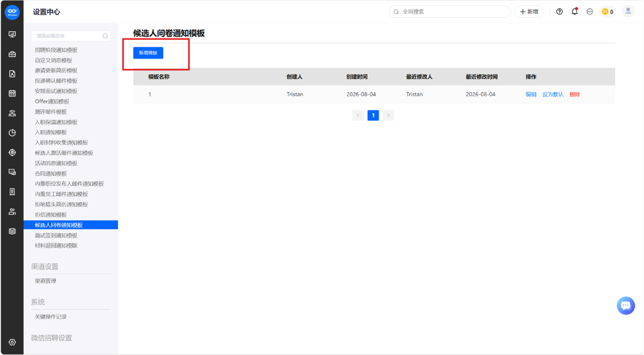Viewport: 644px width, 355px height.
Task: Click 设为默认 for template 1
Action: (553, 94)
